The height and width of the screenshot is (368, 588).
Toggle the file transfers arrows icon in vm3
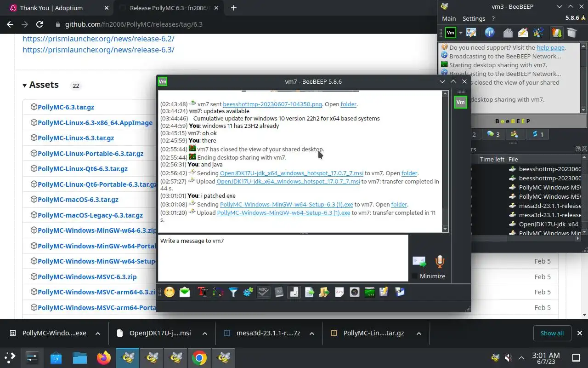pos(556,33)
